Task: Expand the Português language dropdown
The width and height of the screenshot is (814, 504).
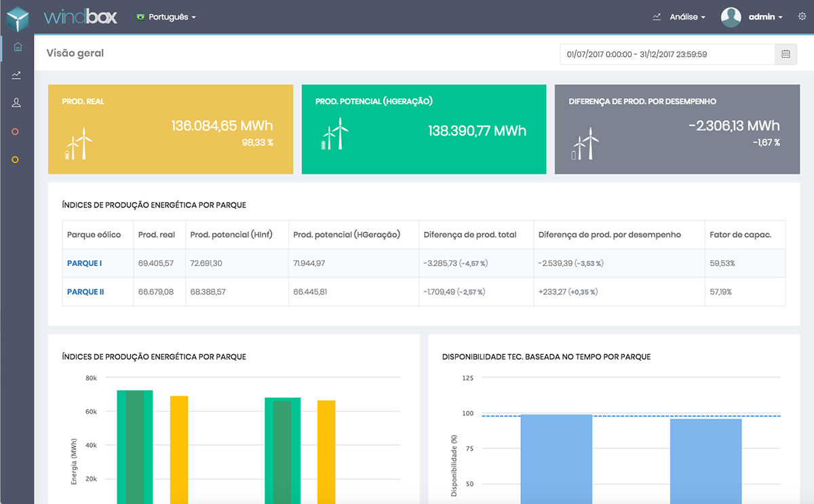Action: tap(166, 17)
